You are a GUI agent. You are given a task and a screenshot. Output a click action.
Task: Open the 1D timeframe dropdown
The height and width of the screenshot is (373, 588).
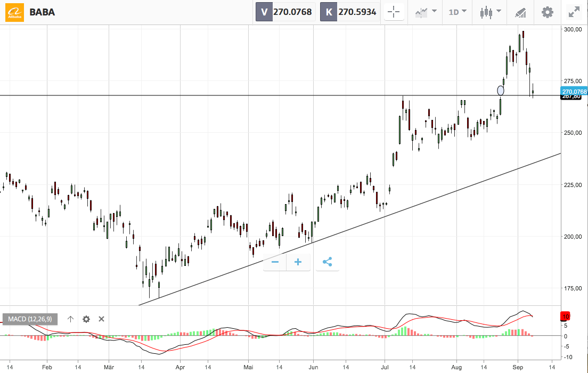(x=457, y=12)
